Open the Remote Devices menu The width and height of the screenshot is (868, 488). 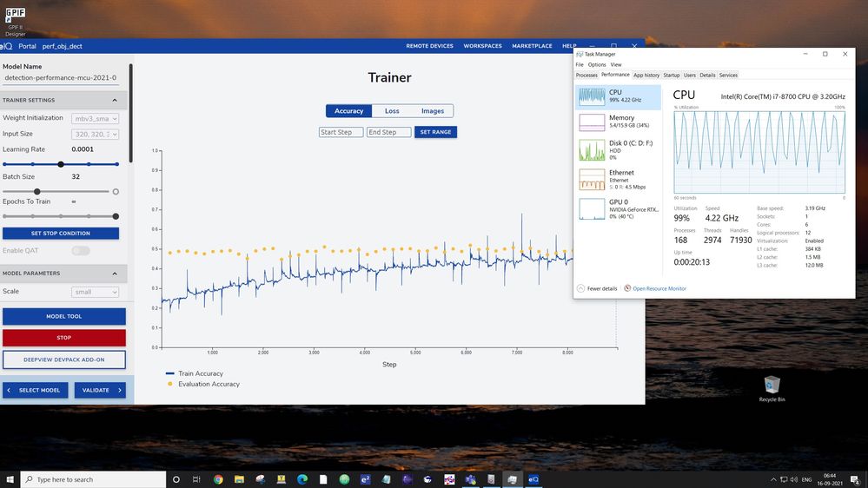[429, 46]
